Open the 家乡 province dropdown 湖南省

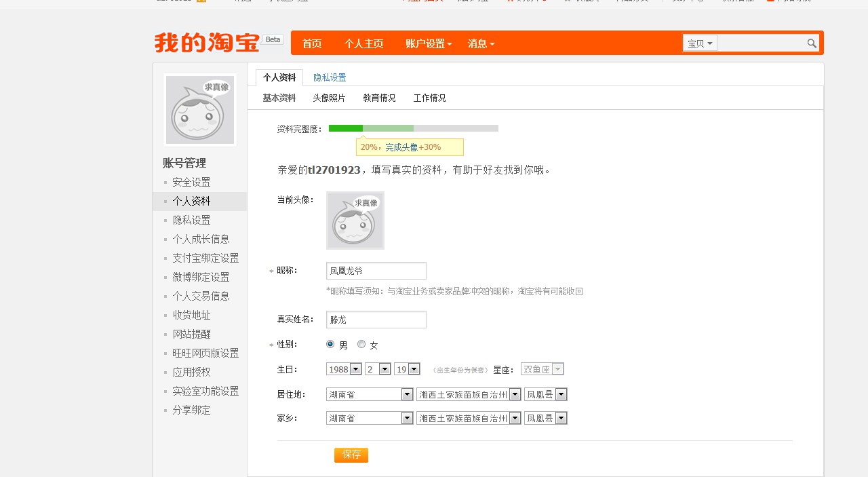[370, 418]
